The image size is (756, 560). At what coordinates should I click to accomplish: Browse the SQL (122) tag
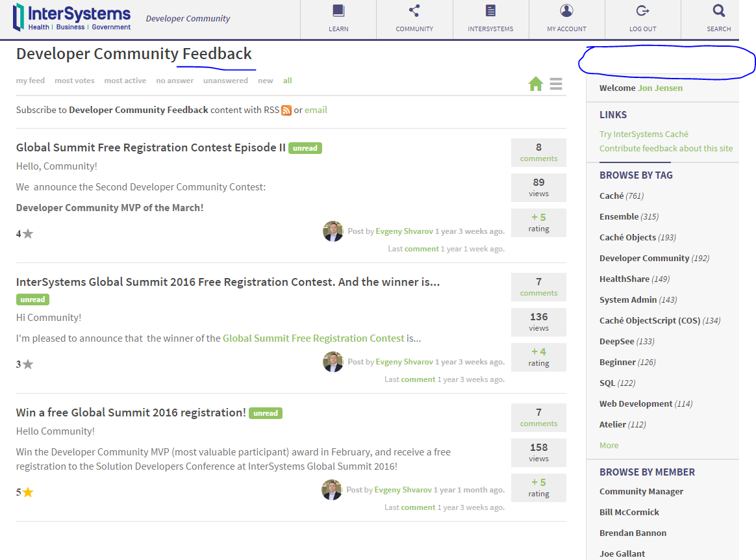tap(617, 383)
